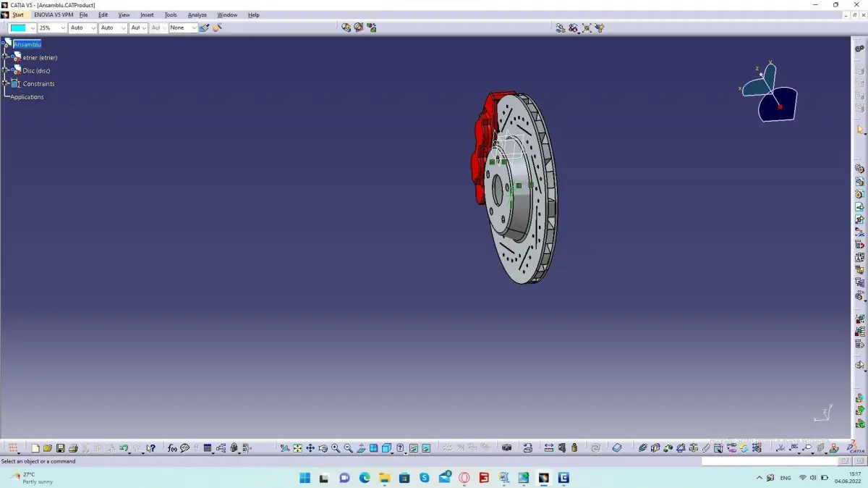
Task: Click the Zoom Out magnifier icon
Action: 348,448
